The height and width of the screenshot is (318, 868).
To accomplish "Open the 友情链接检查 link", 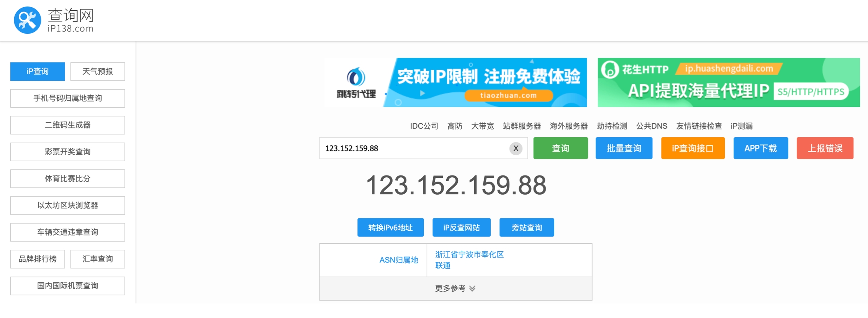I will point(699,126).
